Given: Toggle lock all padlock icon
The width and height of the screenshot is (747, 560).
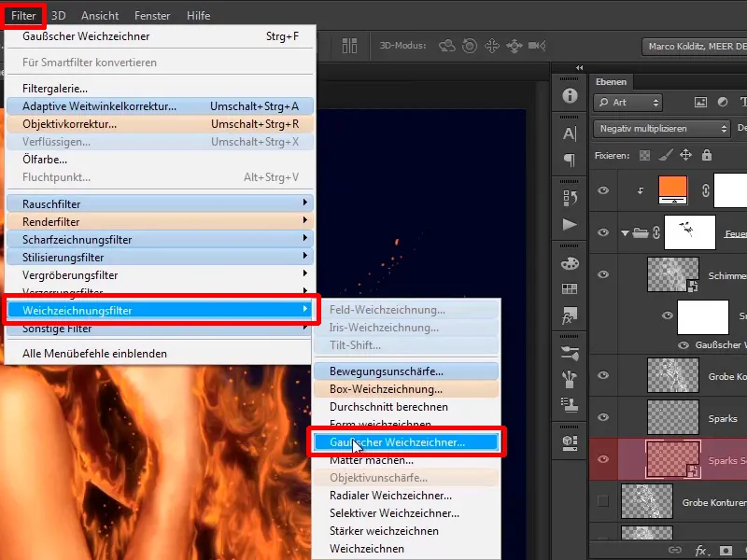Looking at the screenshot, I should pyautogui.click(x=707, y=155).
